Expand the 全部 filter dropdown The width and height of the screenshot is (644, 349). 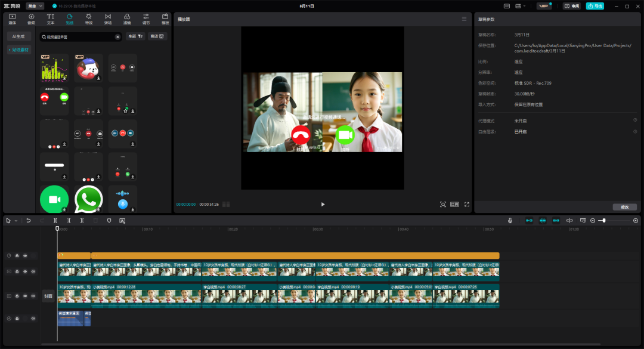tap(135, 36)
